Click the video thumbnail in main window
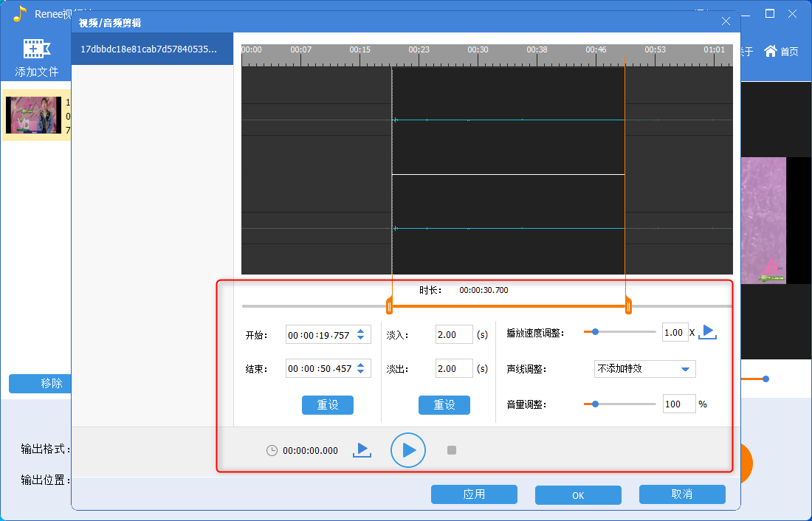 click(x=34, y=115)
